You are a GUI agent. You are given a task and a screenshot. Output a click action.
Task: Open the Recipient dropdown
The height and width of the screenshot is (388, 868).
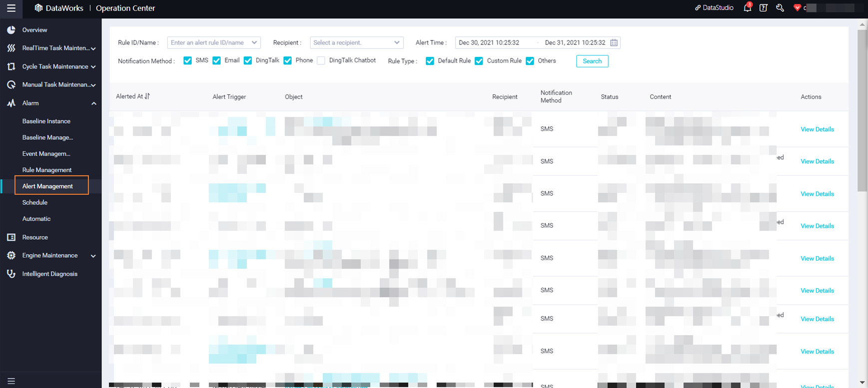[357, 42]
